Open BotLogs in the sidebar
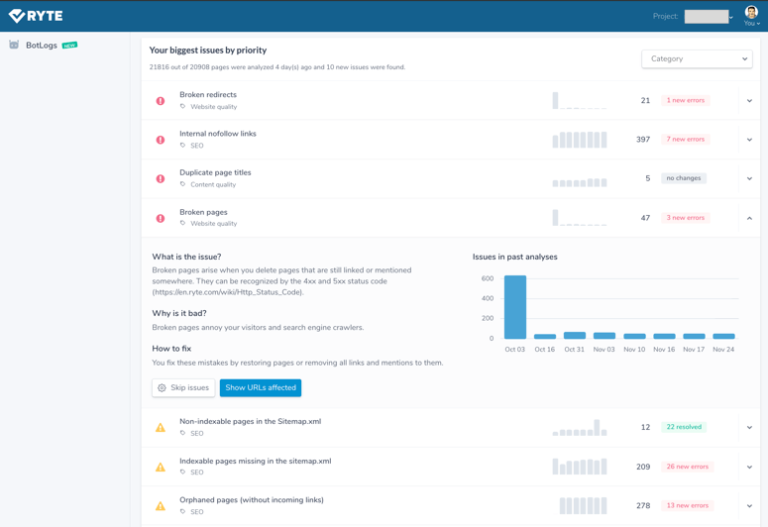This screenshot has height=527, width=768. [x=42, y=45]
